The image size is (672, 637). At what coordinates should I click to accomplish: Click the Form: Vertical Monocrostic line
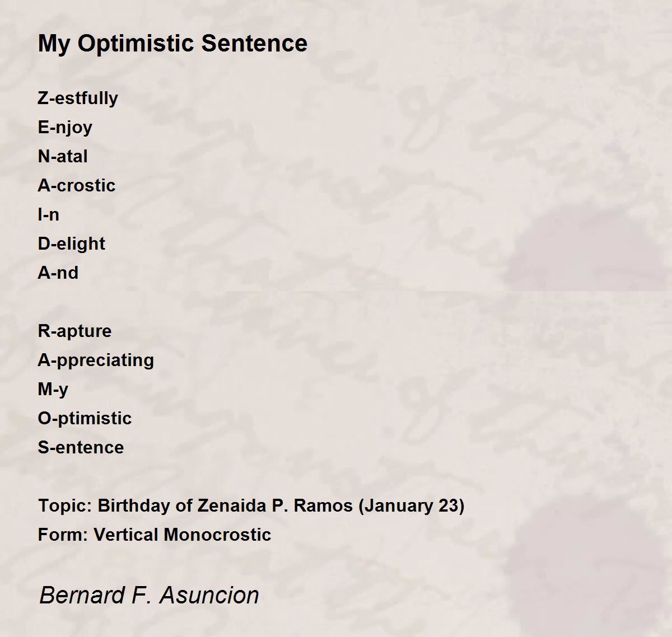pyautogui.click(x=155, y=535)
